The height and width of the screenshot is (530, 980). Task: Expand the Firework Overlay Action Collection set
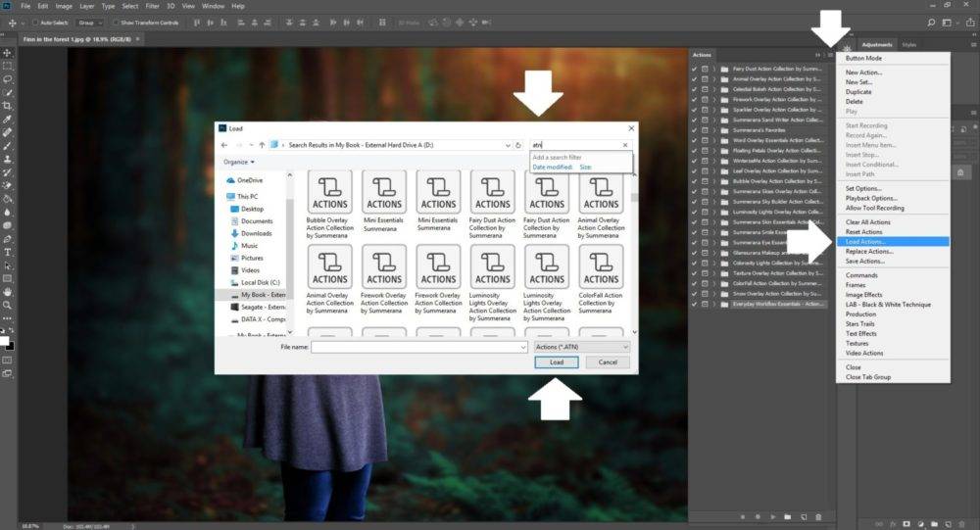(714, 99)
